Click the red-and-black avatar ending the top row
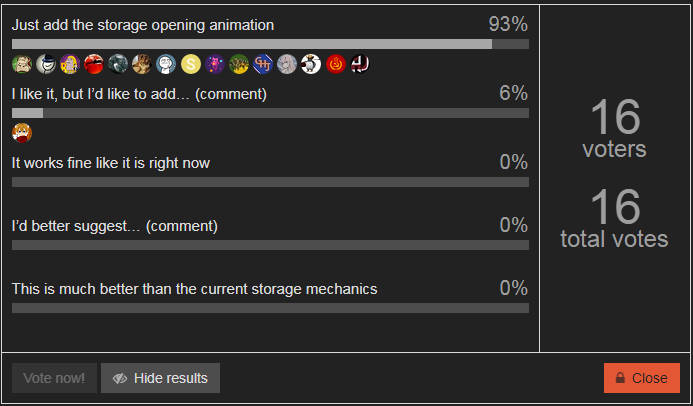Viewport: 693px width, 406px height. 360,65
